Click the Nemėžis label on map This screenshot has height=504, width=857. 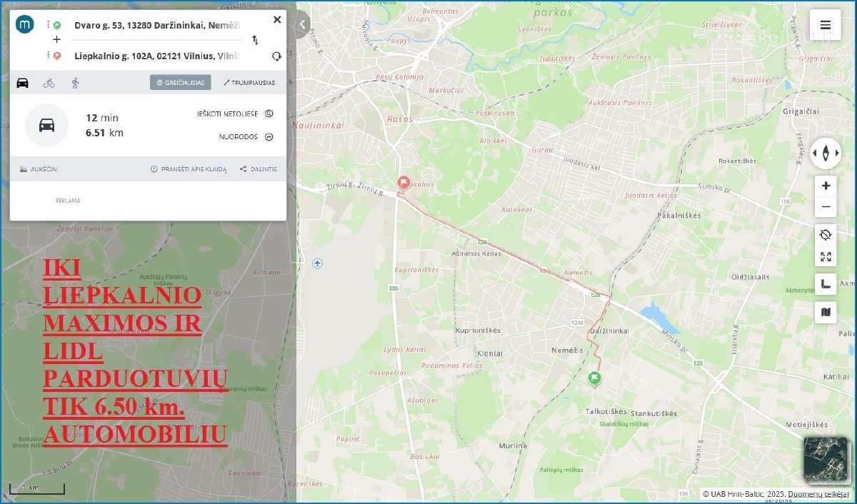coord(567,350)
